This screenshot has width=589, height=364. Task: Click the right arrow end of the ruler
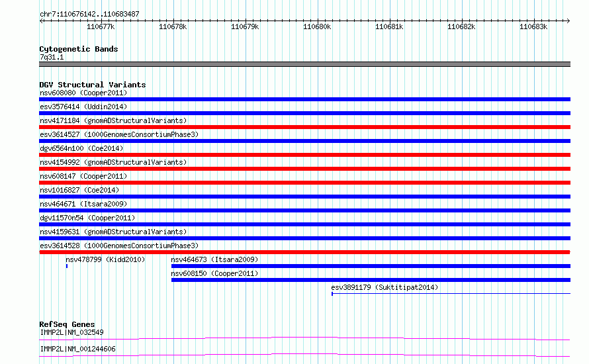click(x=568, y=21)
